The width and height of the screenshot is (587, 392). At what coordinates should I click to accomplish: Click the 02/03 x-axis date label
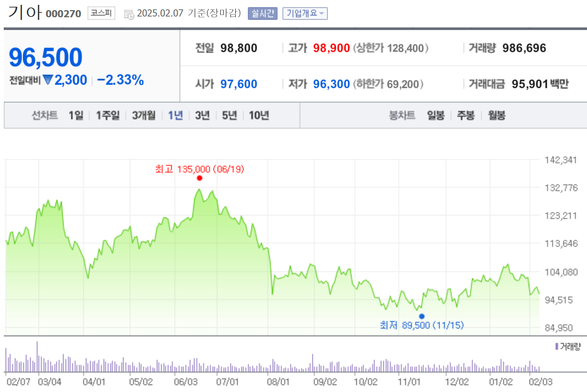540,382
